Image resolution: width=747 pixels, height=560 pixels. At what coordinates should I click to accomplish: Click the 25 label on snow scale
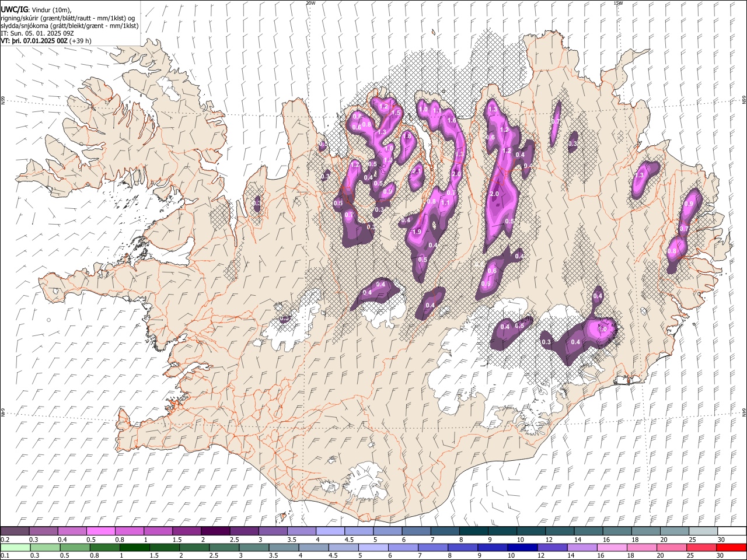point(692,540)
